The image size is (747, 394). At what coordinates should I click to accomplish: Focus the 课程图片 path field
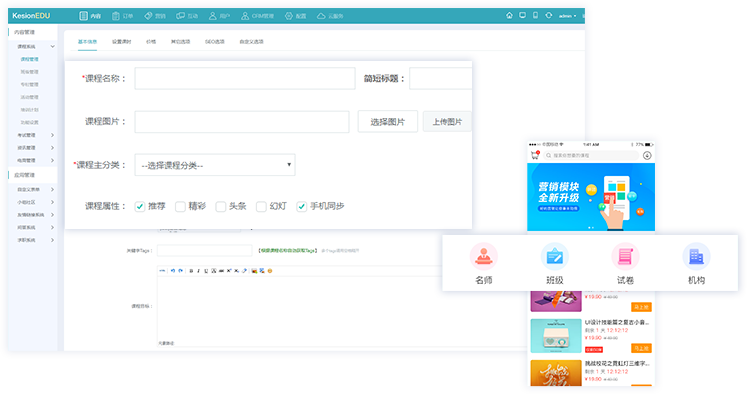(242, 121)
